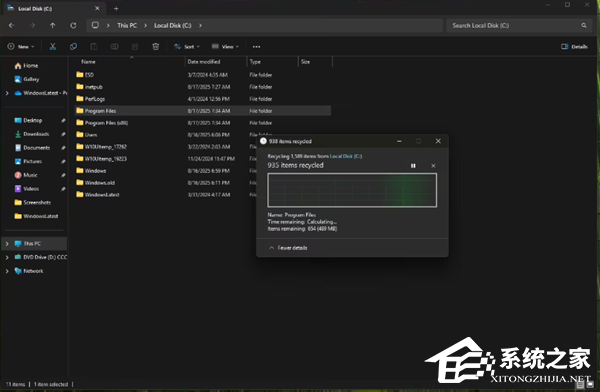Select the inetpub folder
600x392 pixels.
[203, 87]
